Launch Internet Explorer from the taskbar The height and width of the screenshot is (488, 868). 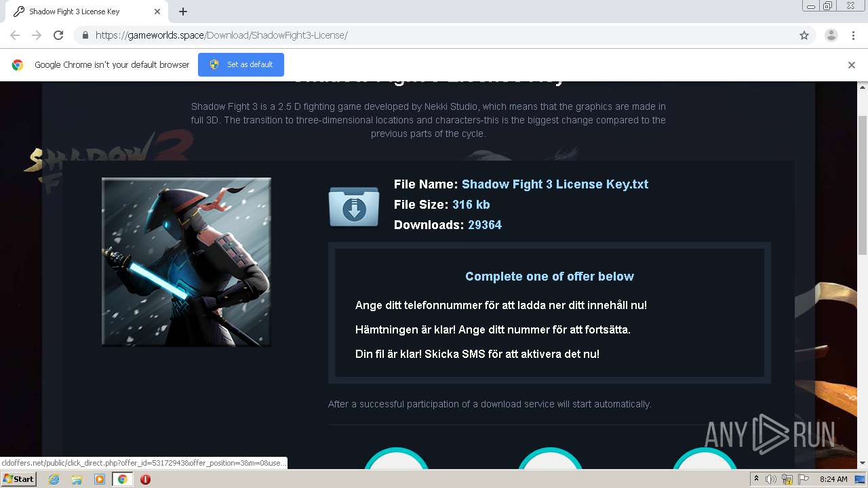pyautogui.click(x=54, y=479)
